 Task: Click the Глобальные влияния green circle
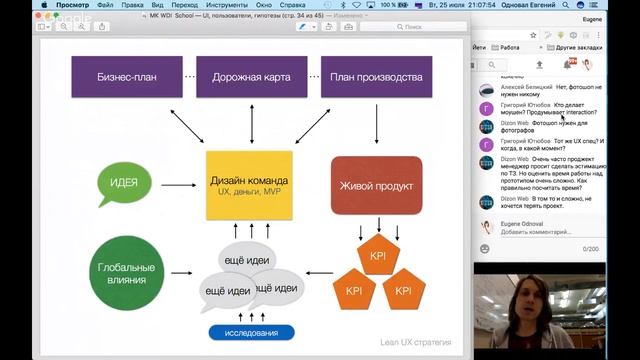pos(127,273)
